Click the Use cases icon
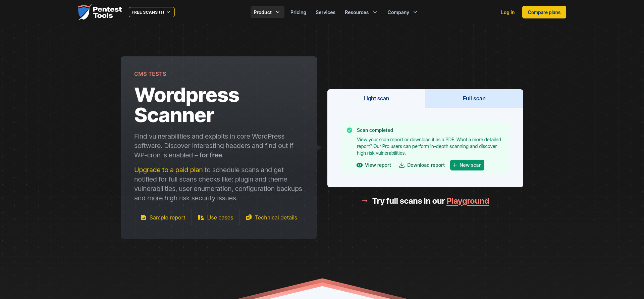644x299 pixels. (201, 217)
